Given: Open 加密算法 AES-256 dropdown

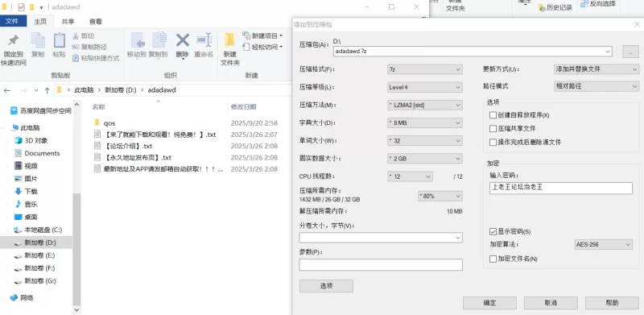Looking at the screenshot, I should (603, 245).
